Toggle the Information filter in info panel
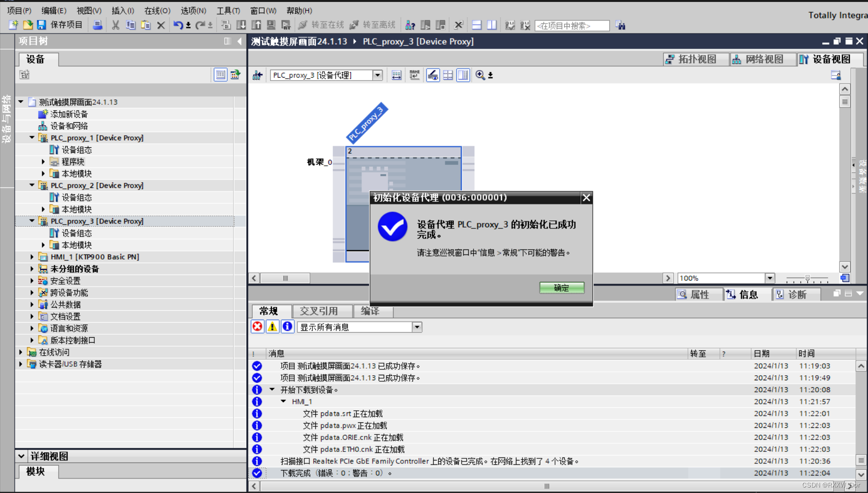The width and height of the screenshot is (868, 493). (x=287, y=327)
